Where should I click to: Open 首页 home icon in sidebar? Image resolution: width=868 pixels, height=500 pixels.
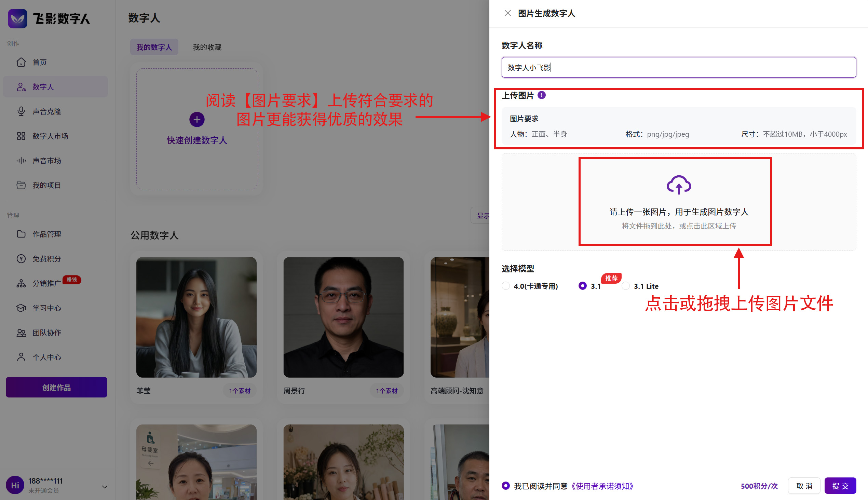(x=21, y=62)
